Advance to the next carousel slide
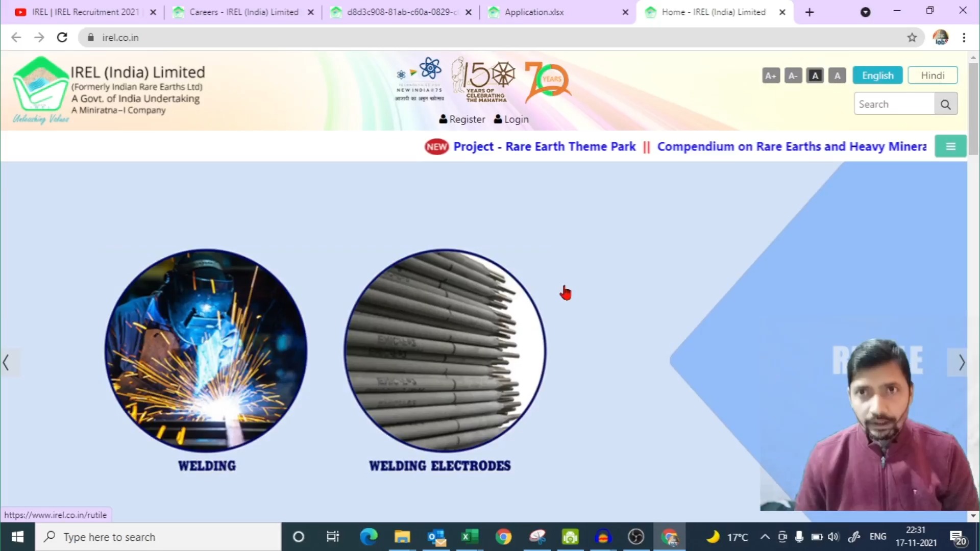980x551 pixels. (961, 363)
